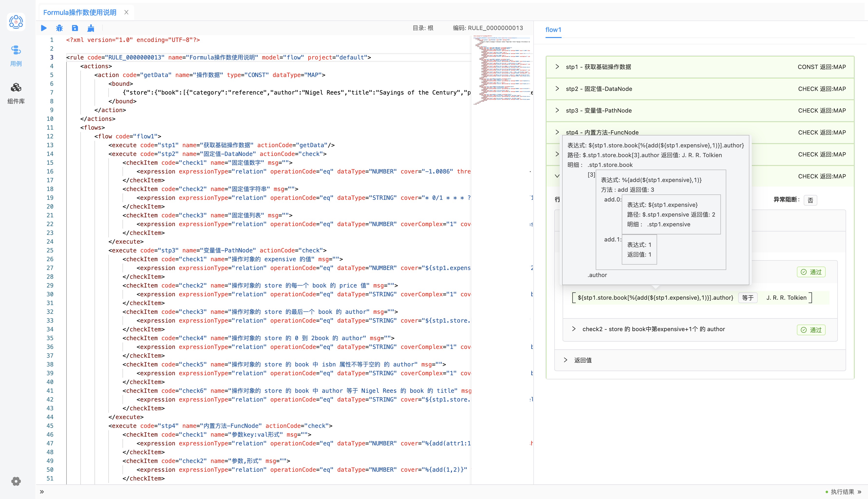Run the rule with the play icon
Image resolution: width=868 pixels, height=499 pixels.
click(x=44, y=28)
